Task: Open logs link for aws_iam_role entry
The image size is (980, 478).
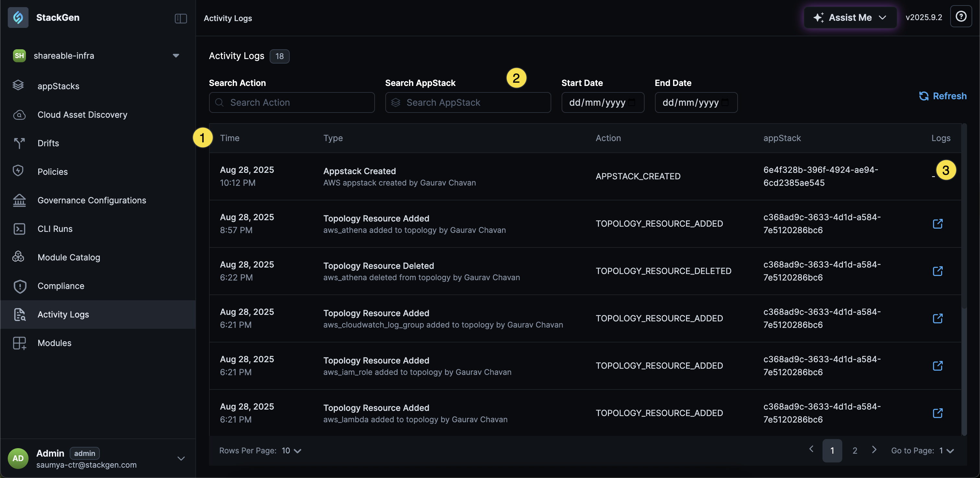Action: coord(938,366)
